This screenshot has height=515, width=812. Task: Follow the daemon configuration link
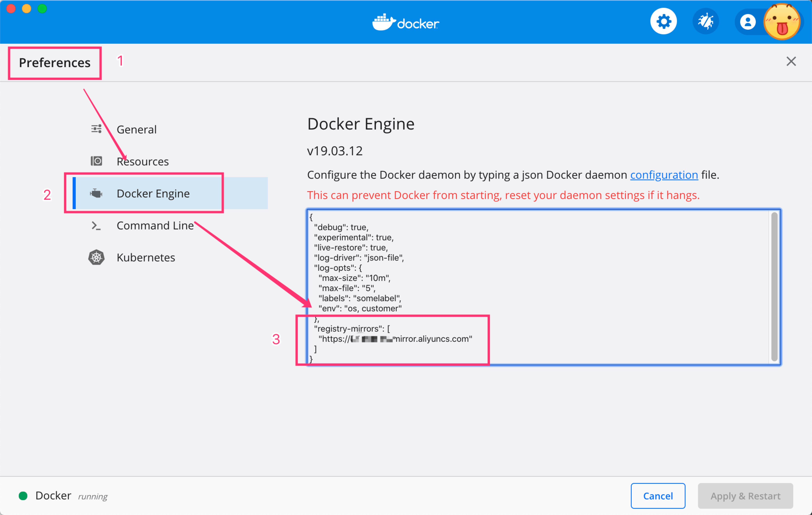coord(664,175)
